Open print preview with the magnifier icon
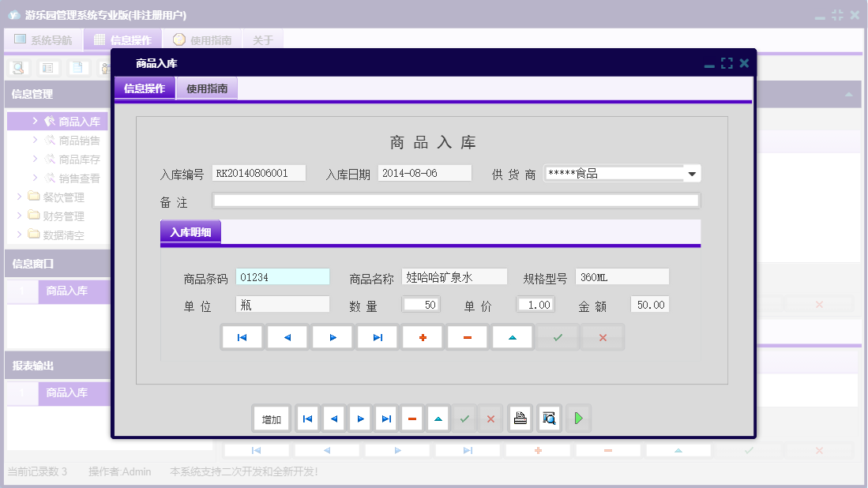Screen dimensions: 868x488 click(550, 419)
